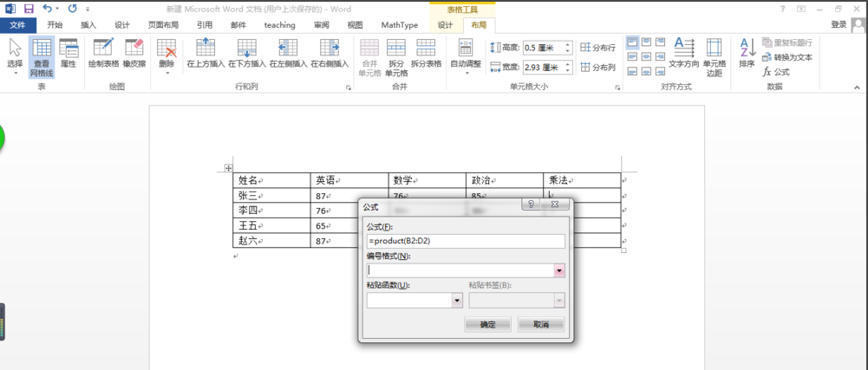The width and height of the screenshot is (868, 370).
Task: Click the Undo arrow icon
Action: tap(47, 9)
